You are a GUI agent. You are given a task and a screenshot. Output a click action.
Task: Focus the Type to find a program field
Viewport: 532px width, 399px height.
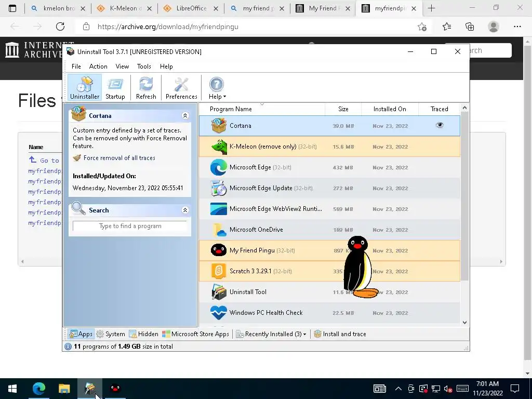130,226
